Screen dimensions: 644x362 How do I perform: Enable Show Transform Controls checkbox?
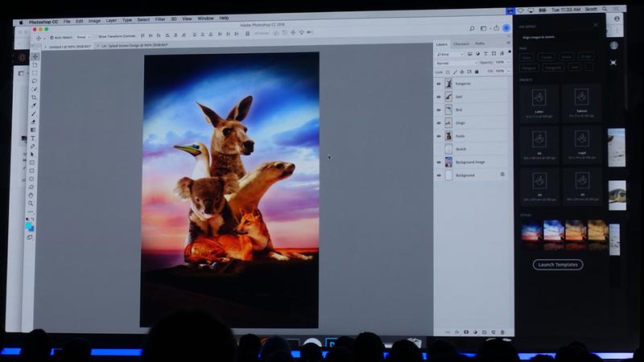[94, 37]
